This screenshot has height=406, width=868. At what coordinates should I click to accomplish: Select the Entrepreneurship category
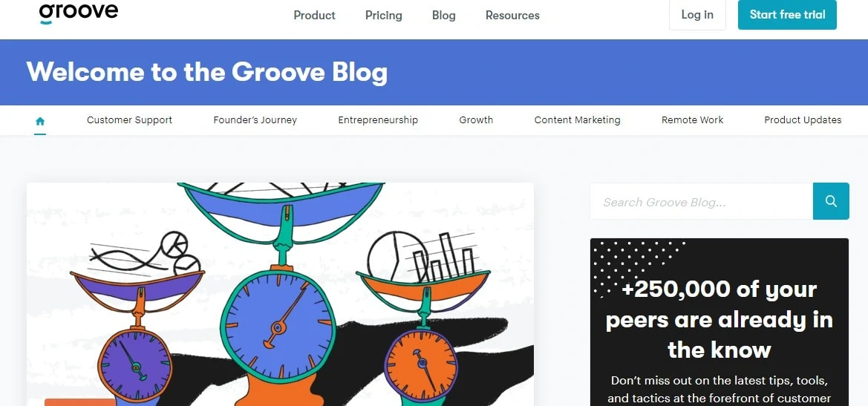coord(378,120)
